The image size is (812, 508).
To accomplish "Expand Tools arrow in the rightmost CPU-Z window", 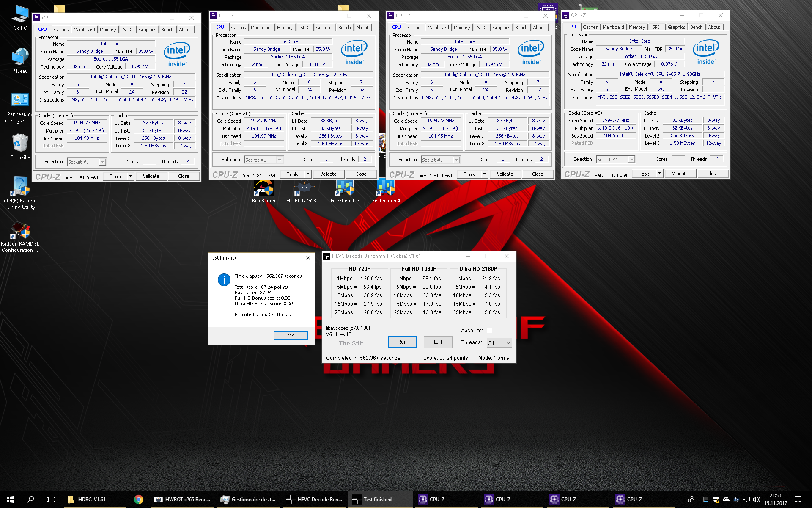I will point(659,174).
